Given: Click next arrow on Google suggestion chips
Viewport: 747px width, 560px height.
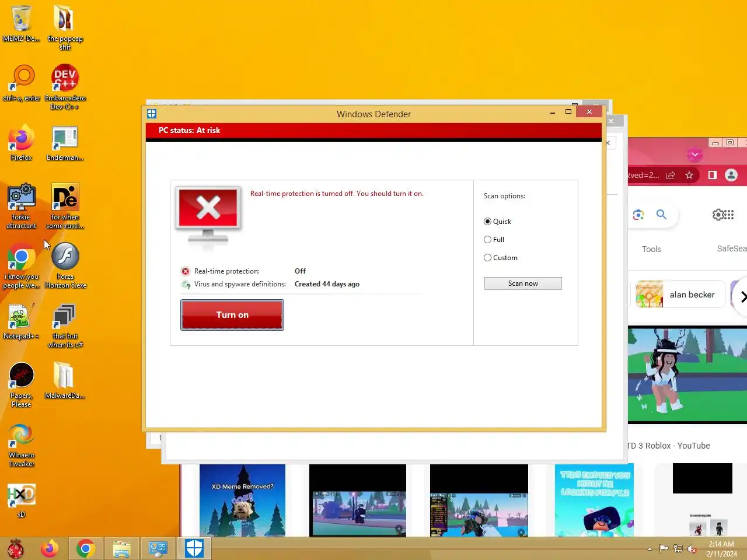Looking at the screenshot, I should tap(741, 297).
